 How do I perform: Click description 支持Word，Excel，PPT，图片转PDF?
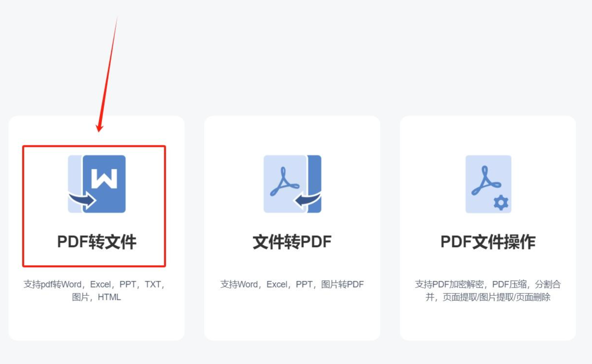click(x=292, y=284)
